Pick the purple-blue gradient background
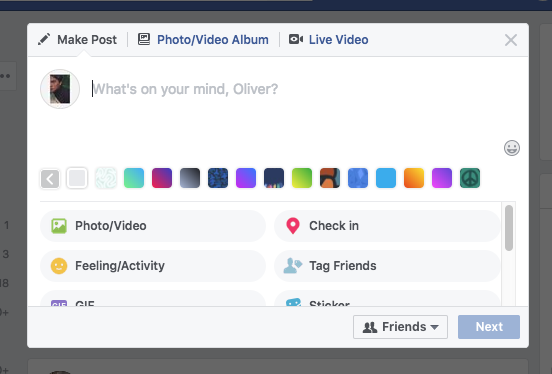 pyautogui.click(x=246, y=178)
